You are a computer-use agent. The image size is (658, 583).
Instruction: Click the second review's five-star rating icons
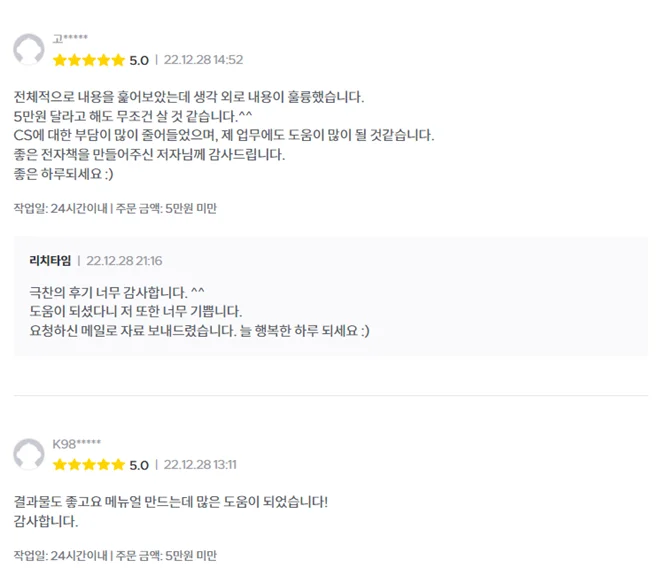coord(89,465)
